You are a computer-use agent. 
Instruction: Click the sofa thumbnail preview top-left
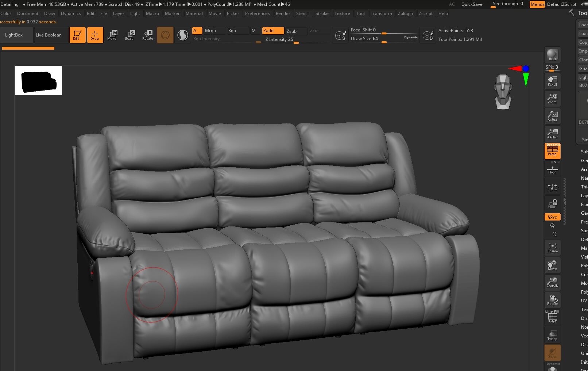(38, 80)
